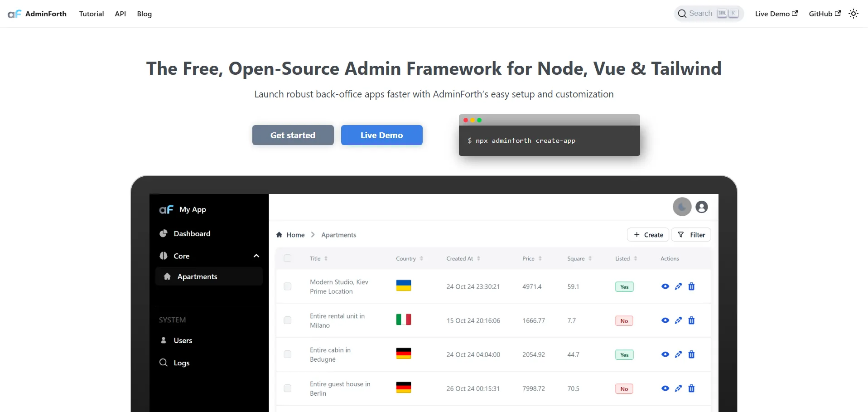
Task: Toggle the light/dark theme sun icon
Action: tap(853, 14)
